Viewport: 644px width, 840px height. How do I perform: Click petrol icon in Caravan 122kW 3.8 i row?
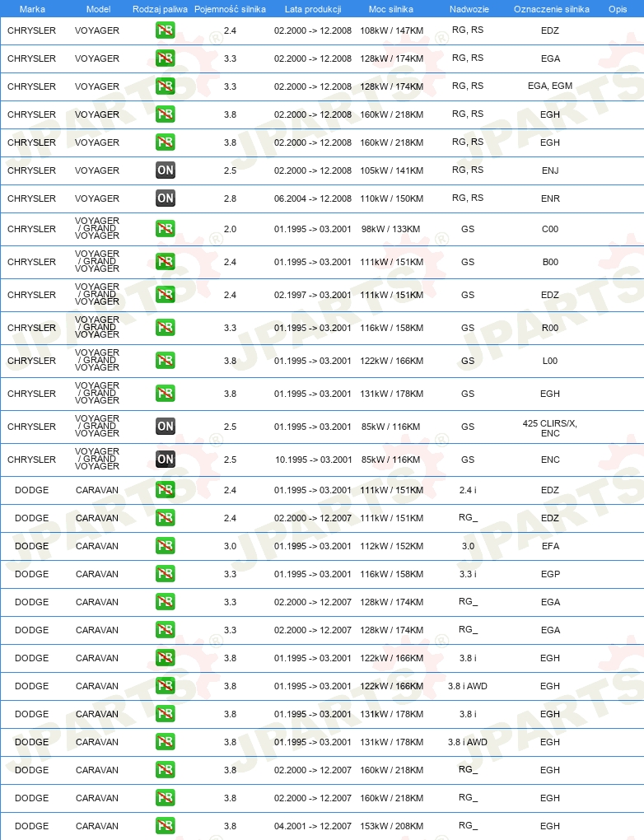point(165,658)
